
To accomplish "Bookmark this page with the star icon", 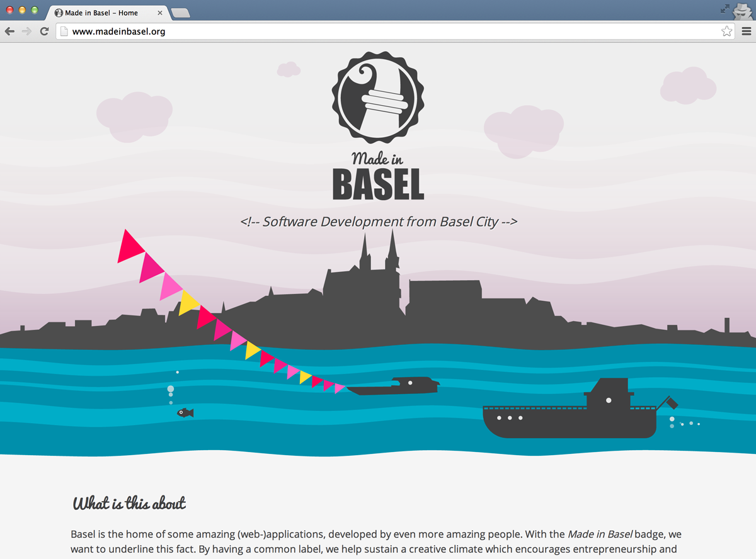I will (x=726, y=31).
